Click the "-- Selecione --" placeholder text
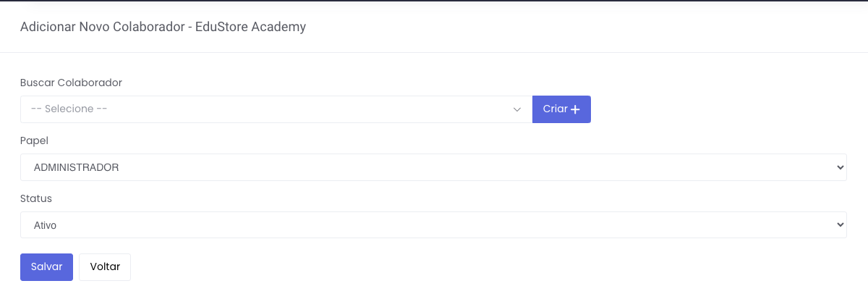The height and width of the screenshot is (294, 868). (x=69, y=109)
